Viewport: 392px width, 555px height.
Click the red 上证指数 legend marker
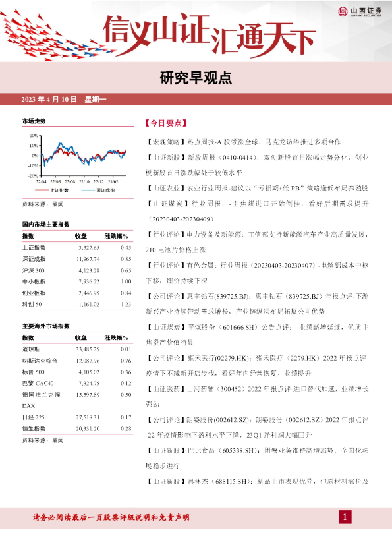(42, 190)
